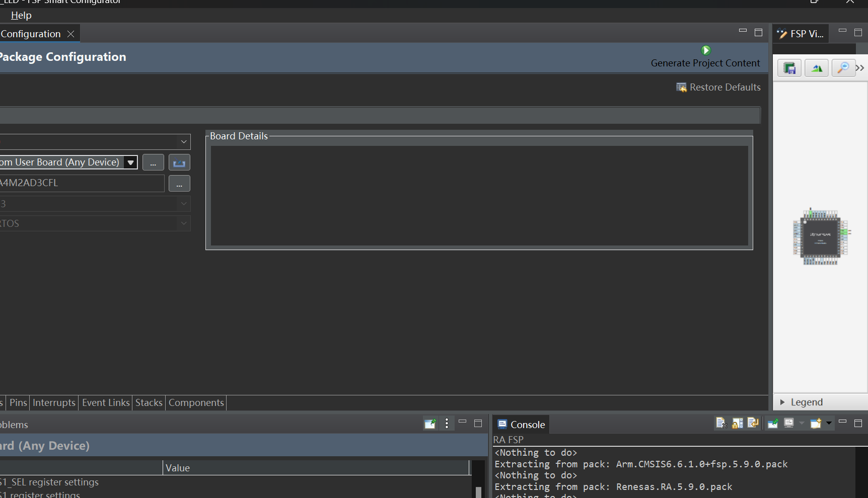The height and width of the screenshot is (498, 868).
Task: Click the Pin Console icon
Action: coord(773,424)
